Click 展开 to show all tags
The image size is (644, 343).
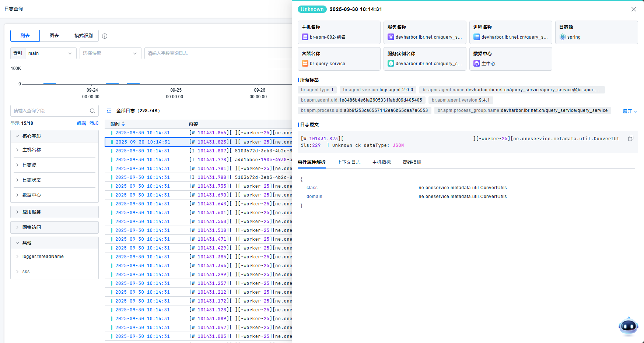629,111
